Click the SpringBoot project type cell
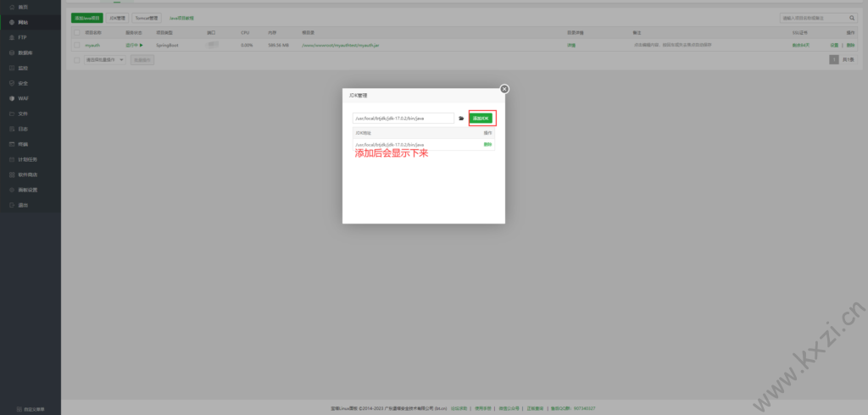 [167, 45]
